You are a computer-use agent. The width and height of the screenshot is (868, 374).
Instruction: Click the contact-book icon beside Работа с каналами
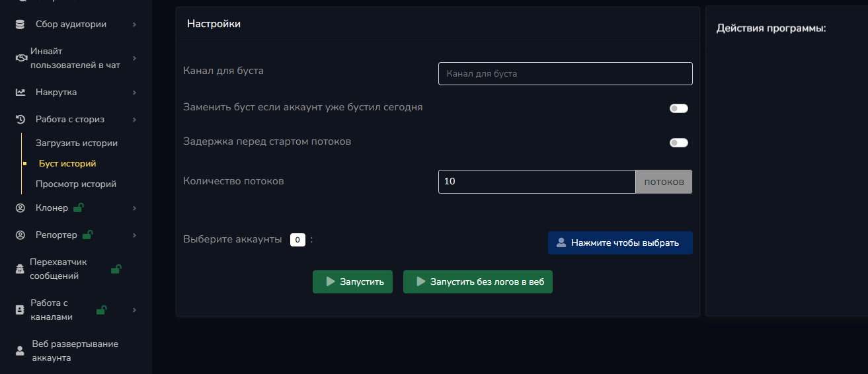20,310
